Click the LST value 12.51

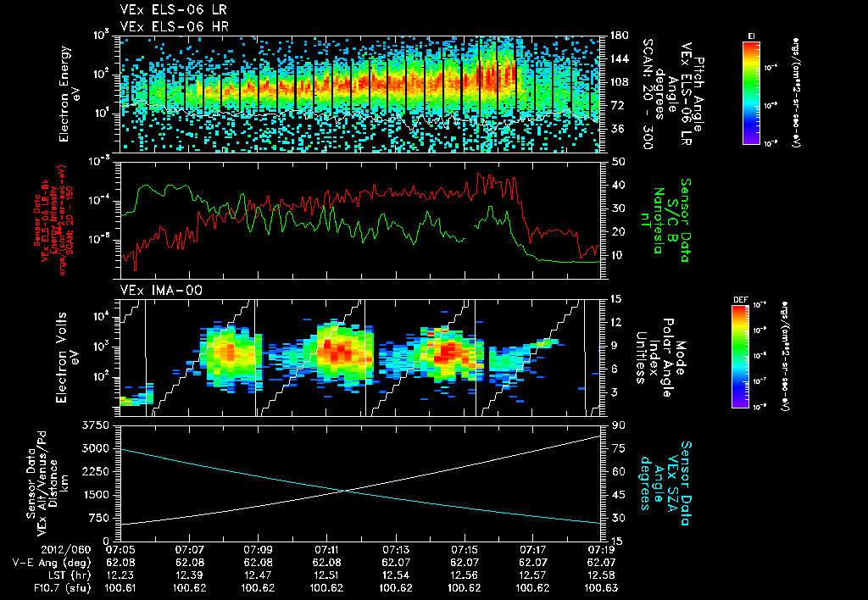[x=326, y=575]
